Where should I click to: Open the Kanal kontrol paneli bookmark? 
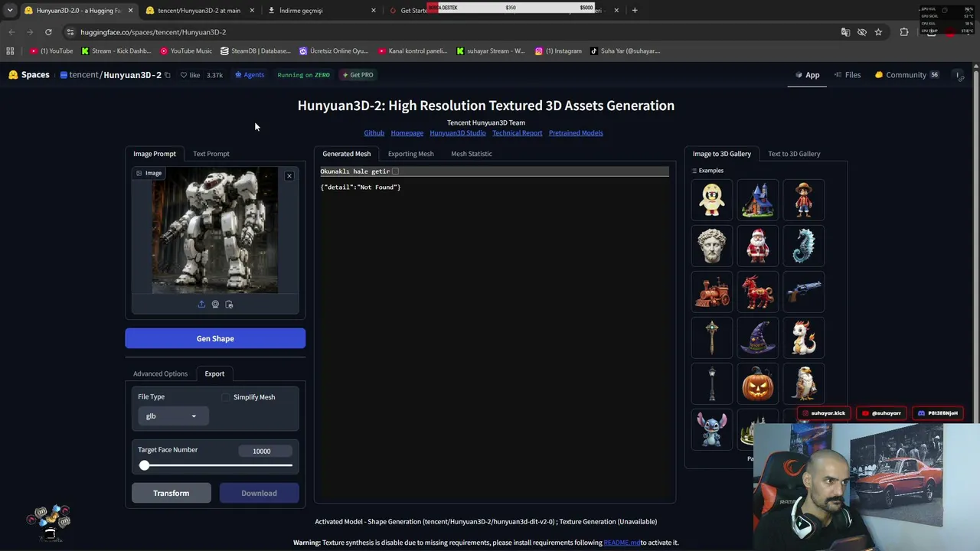pyautogui.click(x=413, y=51)
